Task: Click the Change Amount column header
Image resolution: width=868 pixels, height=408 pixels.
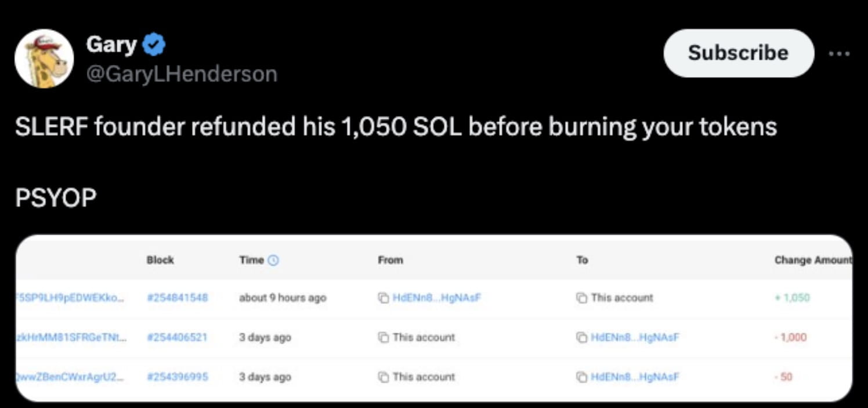Action: pos(813,260)
